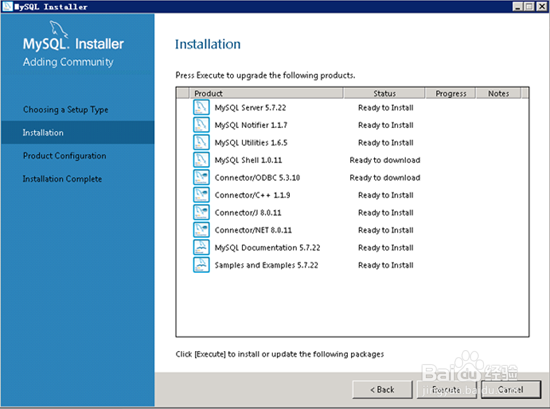Screen dimensions: 550x409
Task: Click the Samples and Examples 5.7.22 icon
Action: 201,265
